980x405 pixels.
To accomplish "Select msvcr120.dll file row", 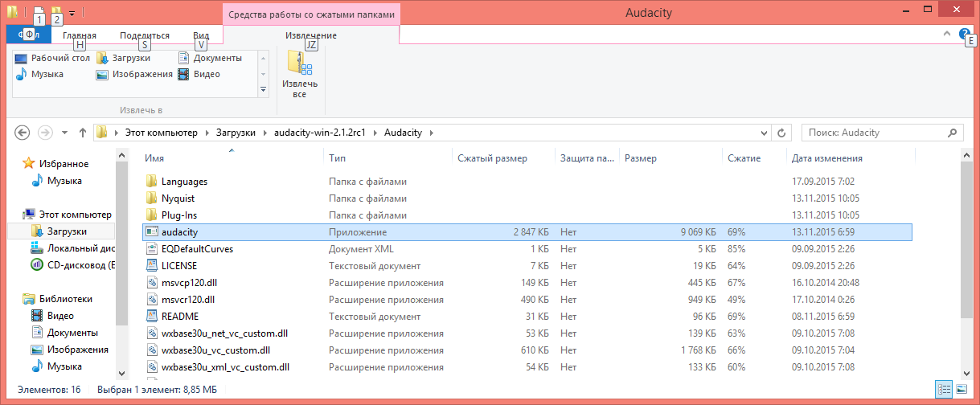I will click(x=527, y=299).
